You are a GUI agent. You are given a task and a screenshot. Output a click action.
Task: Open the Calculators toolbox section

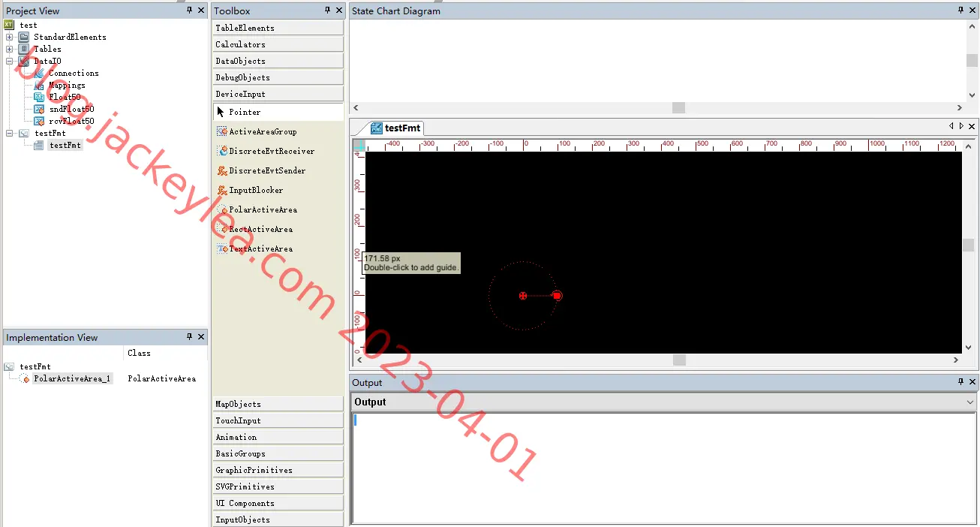(278, 44)
